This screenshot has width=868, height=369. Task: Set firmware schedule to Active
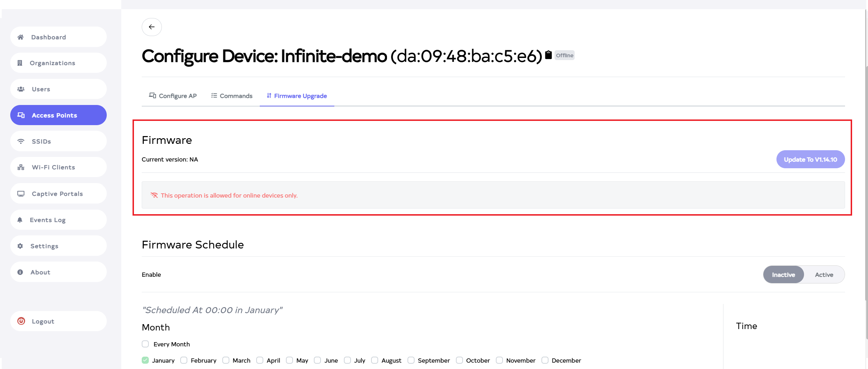[x=824, y=275]
